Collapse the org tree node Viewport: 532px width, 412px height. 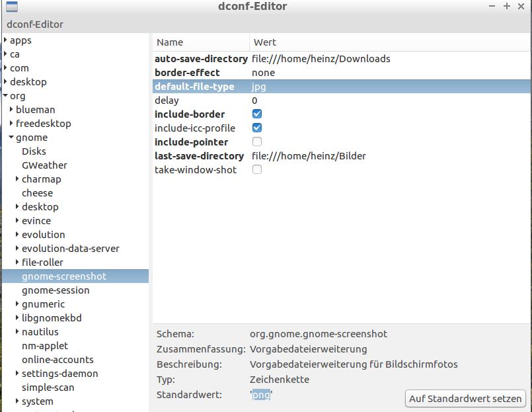pos(5,96)
